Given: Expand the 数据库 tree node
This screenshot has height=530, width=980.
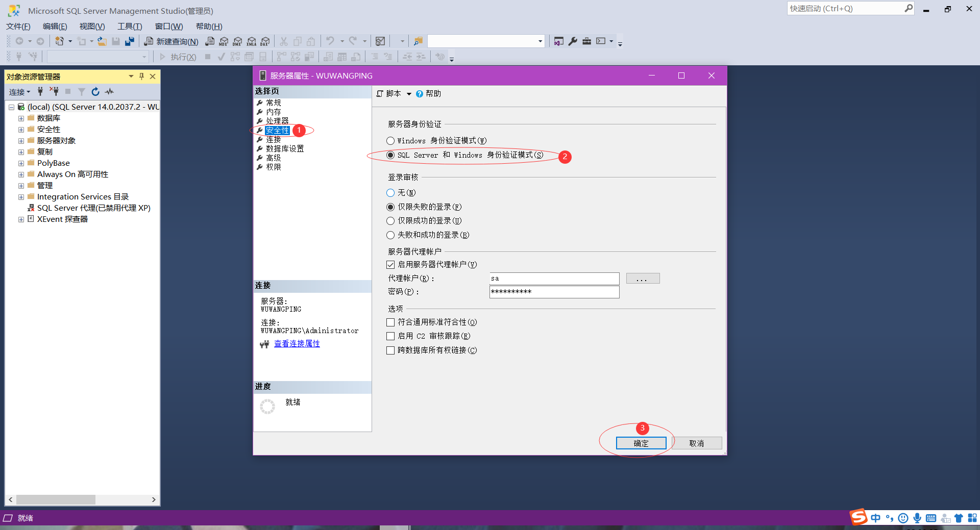Looking at the screenshot, I should click(21, 118).
